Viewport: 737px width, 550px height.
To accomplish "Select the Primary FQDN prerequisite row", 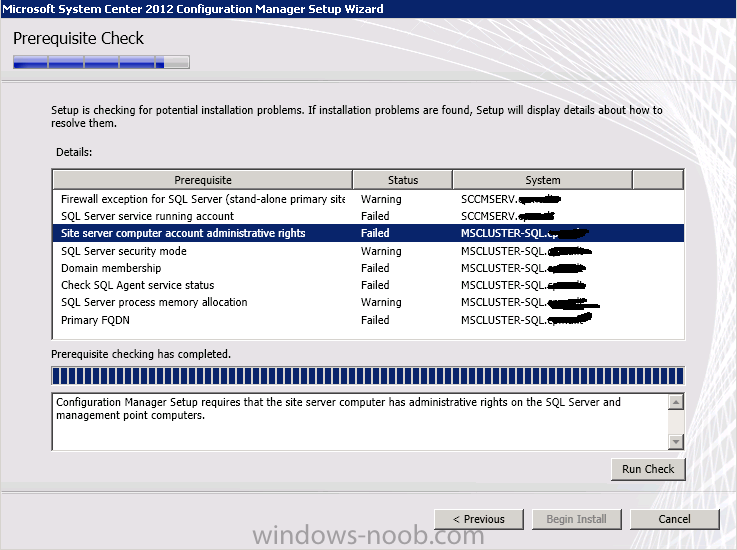I will tap(97, 320).
